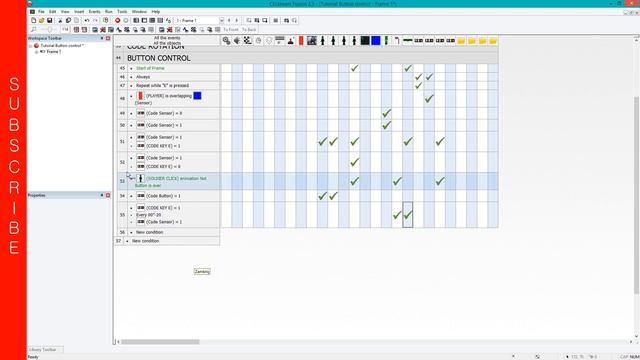Screen dimensions: 640x360
Task: Click the blue Sensor icon in event 48 condition
Action: click(197, 96)
